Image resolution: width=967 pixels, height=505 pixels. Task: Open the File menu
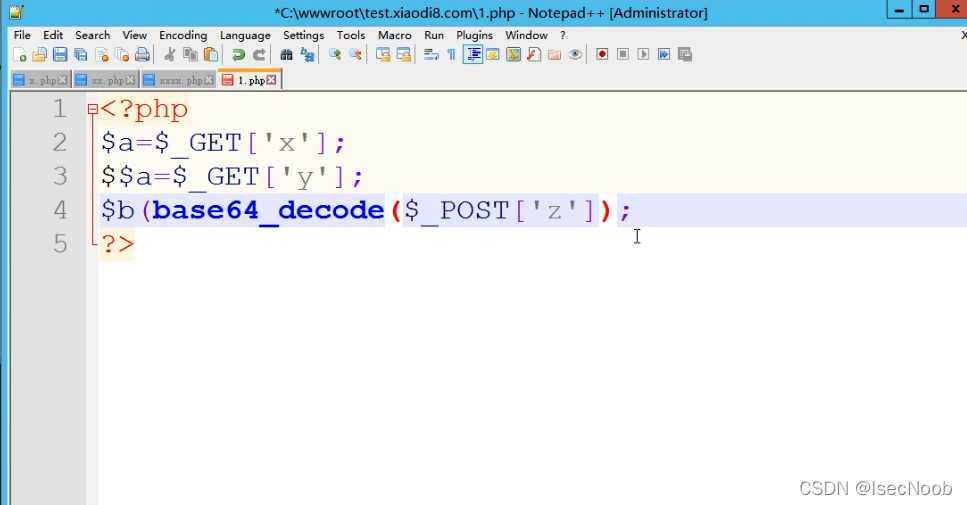(22, 35)
